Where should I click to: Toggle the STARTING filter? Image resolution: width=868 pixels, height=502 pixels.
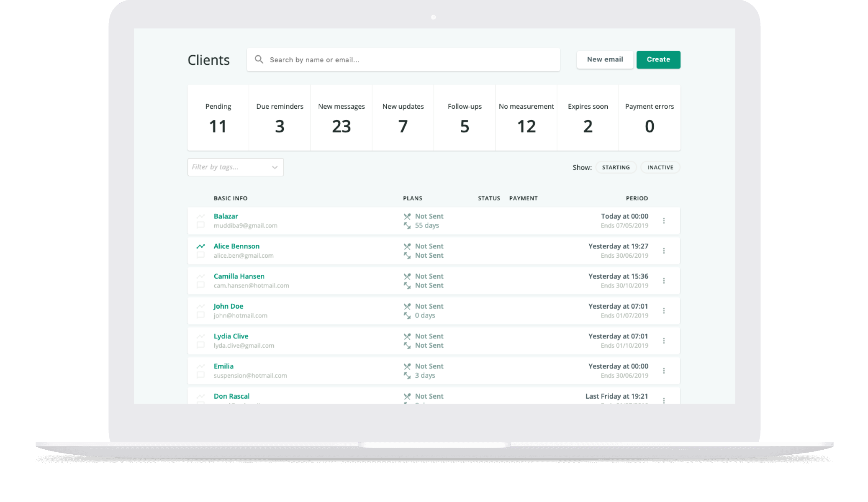coord(616,167)
